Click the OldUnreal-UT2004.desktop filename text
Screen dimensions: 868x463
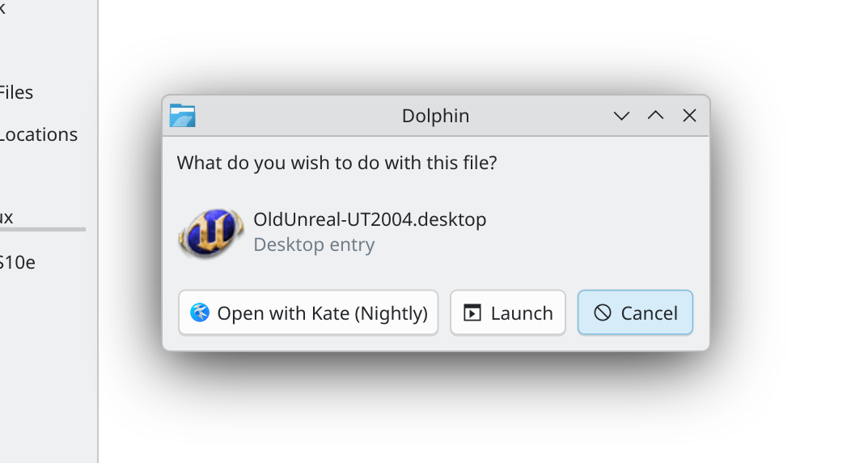pos(370,219)
